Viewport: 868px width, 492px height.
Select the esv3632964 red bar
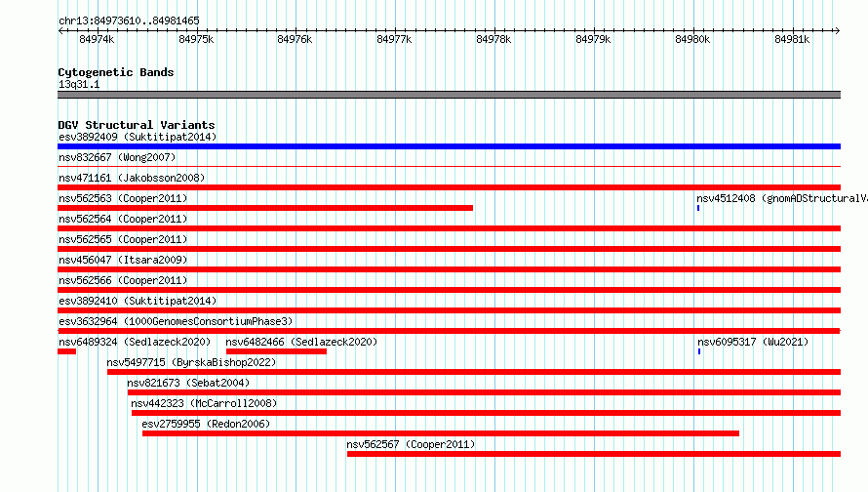[449, 331]
